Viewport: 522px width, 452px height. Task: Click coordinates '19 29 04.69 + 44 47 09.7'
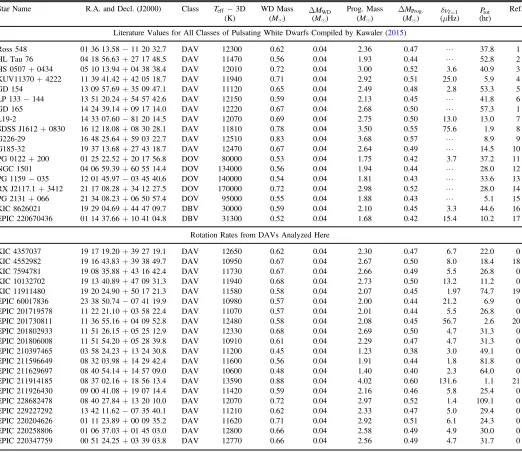123,209
